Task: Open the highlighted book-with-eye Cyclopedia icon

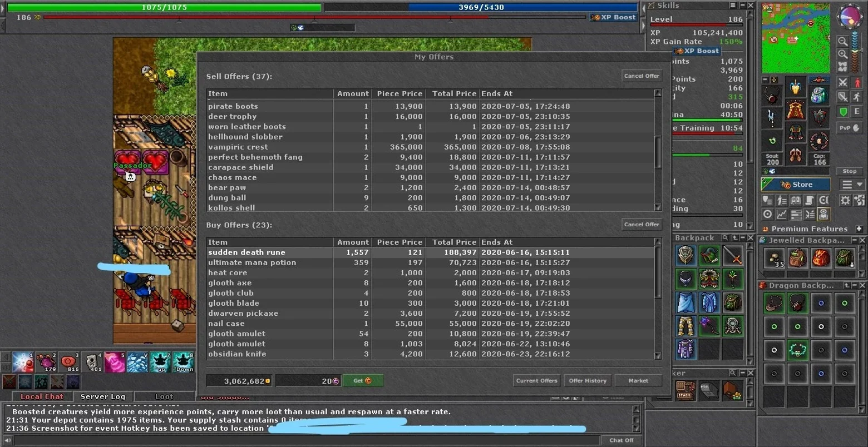Action: pos(823,214)
